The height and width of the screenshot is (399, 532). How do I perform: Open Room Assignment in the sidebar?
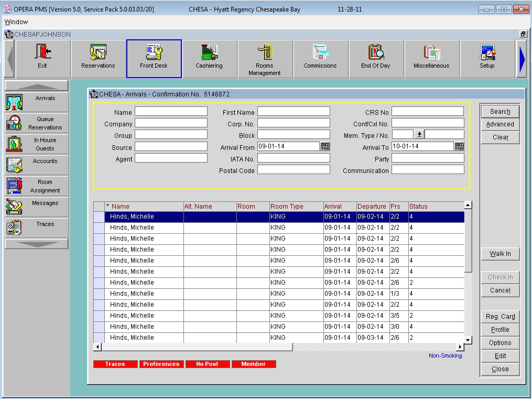37,186
